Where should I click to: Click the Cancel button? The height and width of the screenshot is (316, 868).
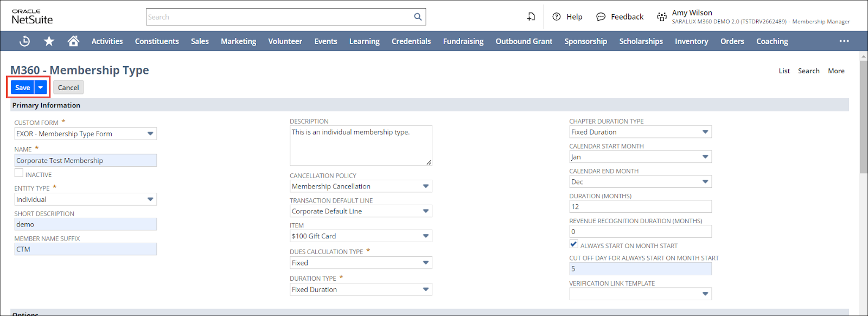(x=68, y=87)
